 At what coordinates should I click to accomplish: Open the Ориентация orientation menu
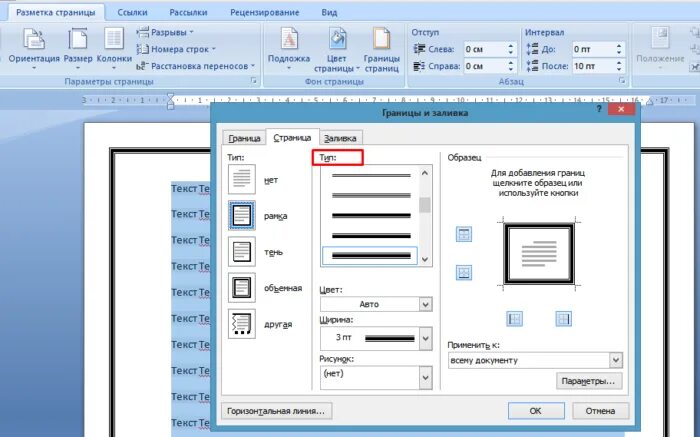pyautogui.click(x=34, y=49)
